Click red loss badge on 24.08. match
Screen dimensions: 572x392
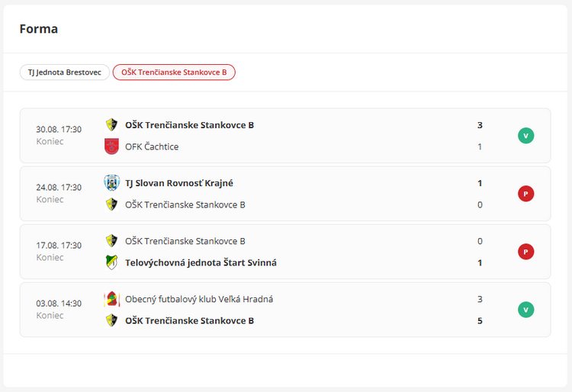tap(525, 194)
